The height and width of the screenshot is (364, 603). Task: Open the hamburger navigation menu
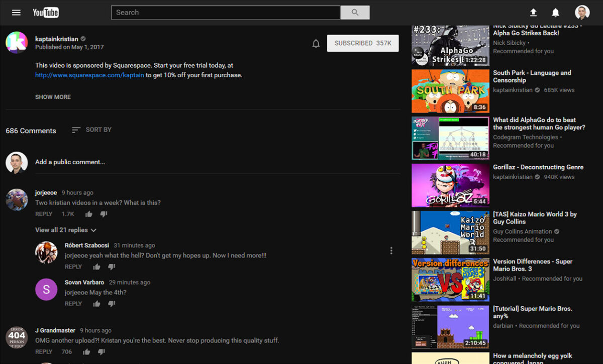[17, 13]
